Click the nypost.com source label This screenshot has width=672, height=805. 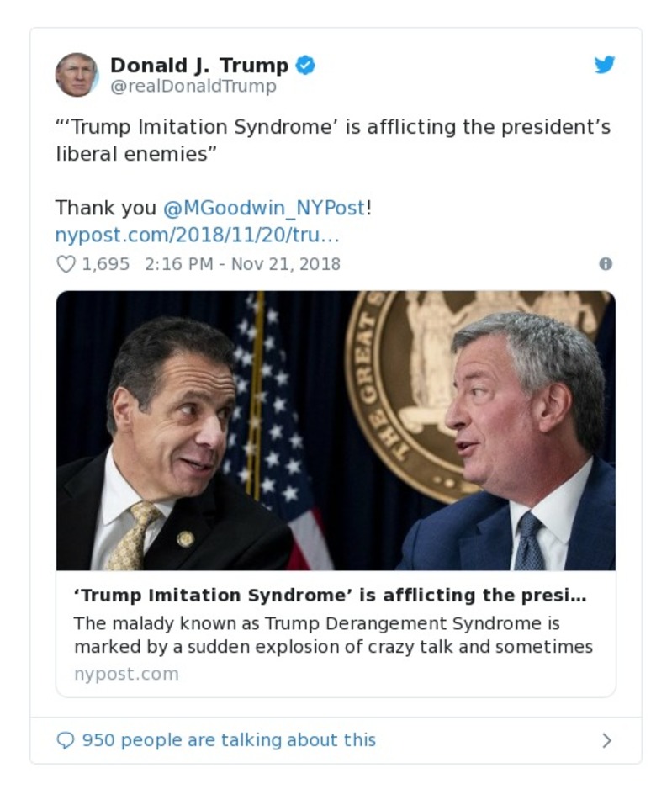pyautogui.click(x=126, y=673)
